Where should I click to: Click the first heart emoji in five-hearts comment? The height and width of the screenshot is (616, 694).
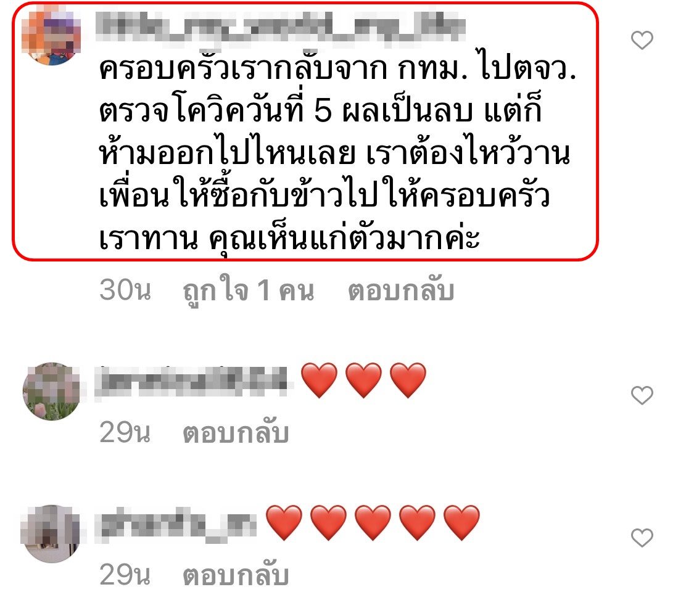[284, 523]
